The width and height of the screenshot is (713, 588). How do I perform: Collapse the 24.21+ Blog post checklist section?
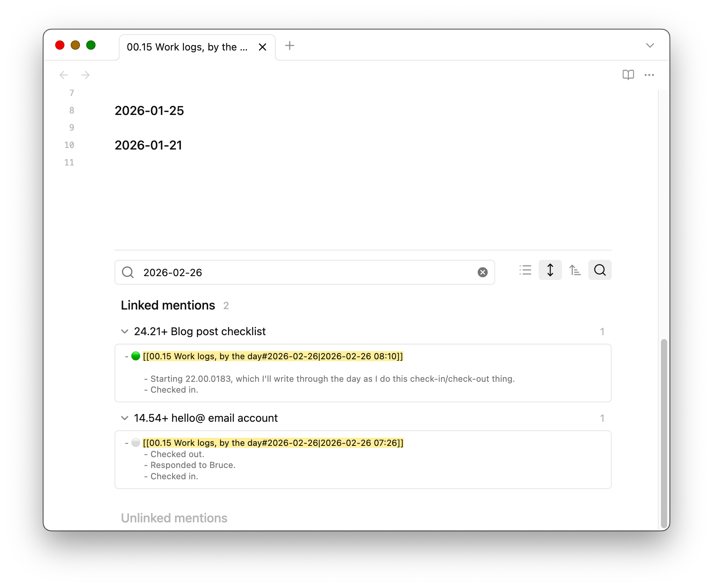tap(125, 331)
